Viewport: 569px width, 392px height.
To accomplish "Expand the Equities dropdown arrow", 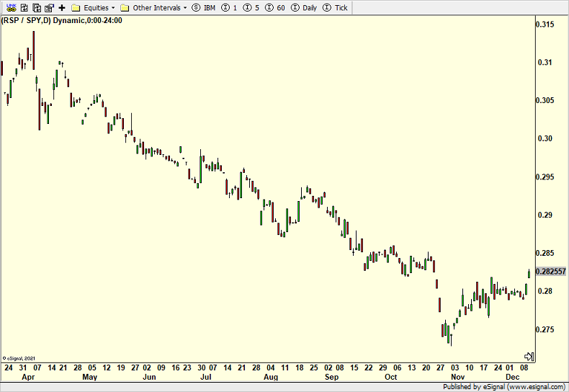I will (x=113, y=8).
